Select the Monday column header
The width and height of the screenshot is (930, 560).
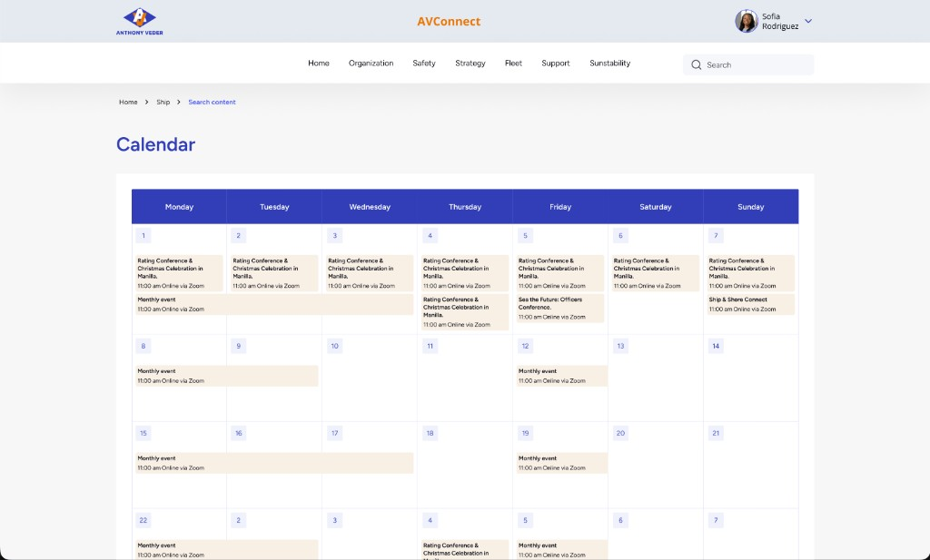(x=179, y=207)
